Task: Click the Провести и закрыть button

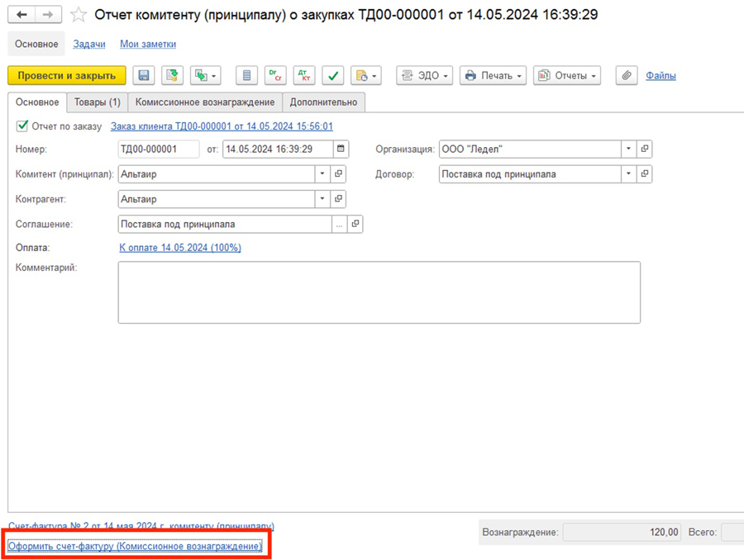Action: point(67,76)
